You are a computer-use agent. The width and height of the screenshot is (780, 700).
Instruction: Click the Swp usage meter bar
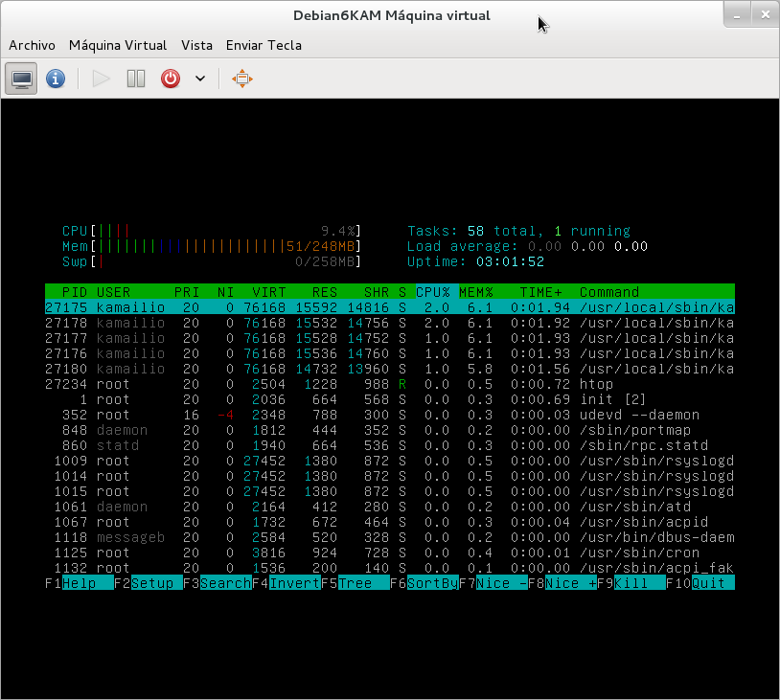[212, 261]
